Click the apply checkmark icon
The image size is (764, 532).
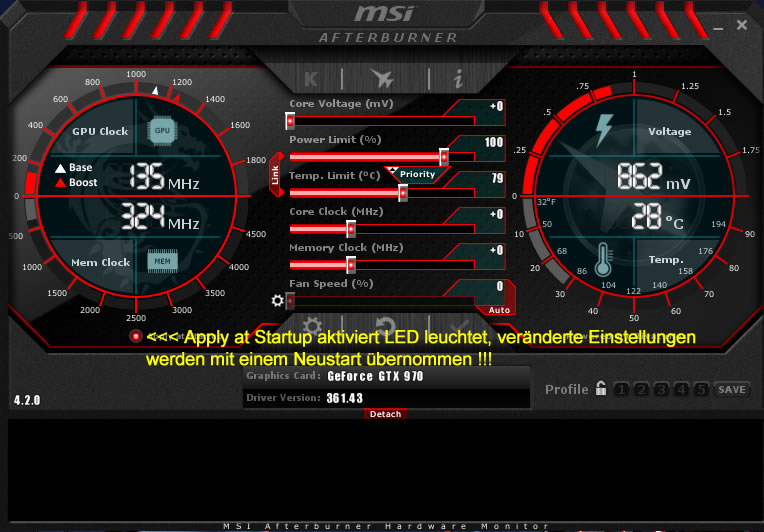coord(459,325)
